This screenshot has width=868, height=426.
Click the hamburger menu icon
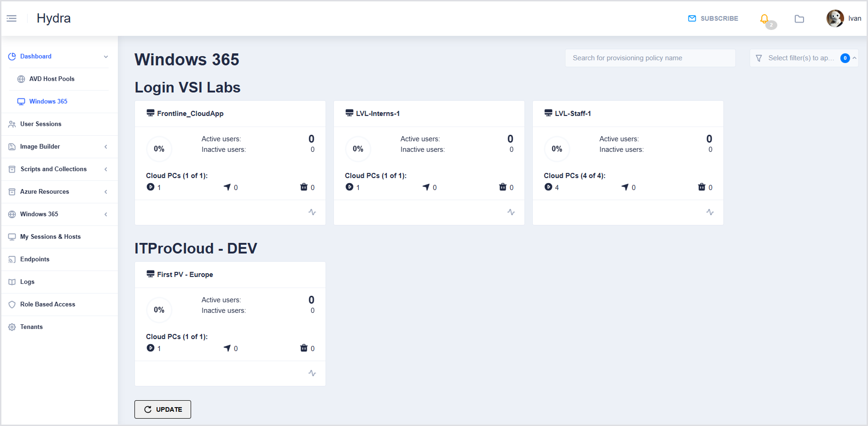click(x=12, y=18)
